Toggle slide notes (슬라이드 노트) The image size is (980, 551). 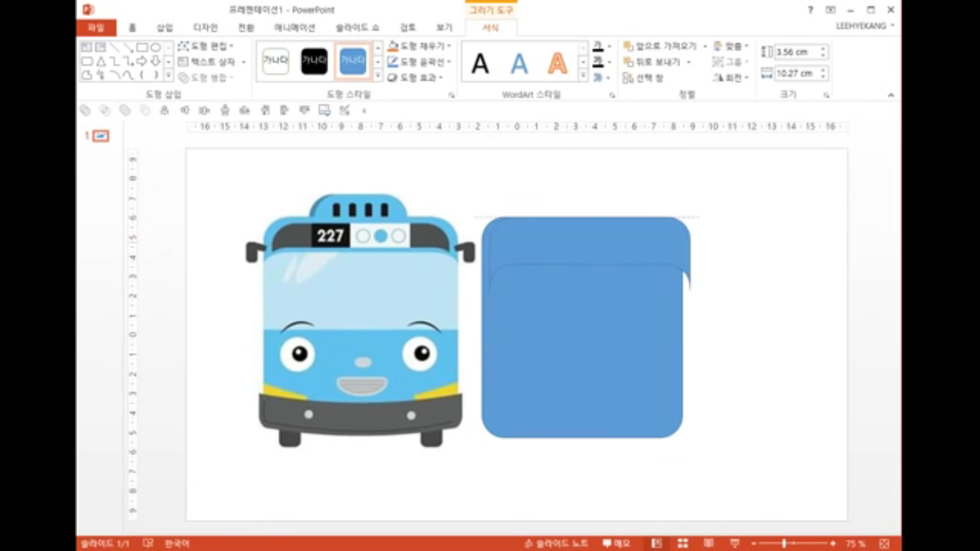point(557,543)
